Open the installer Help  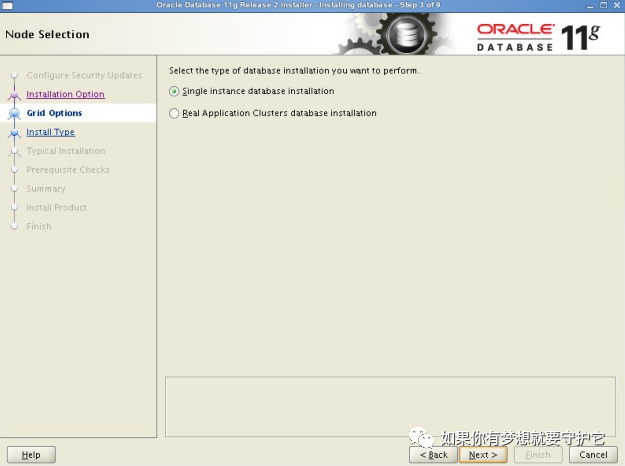(x=31, y=455)
